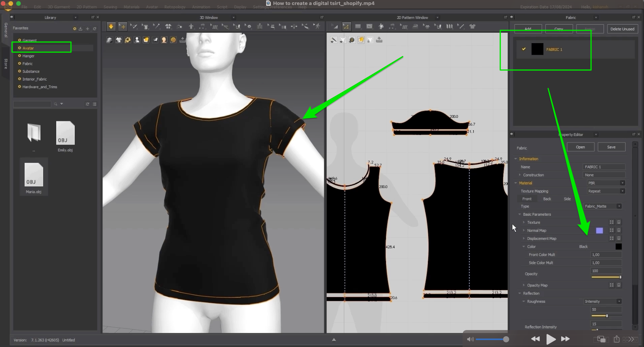Adjust the Roughness slider handle
644x347 pixels.
[x=607, y=316]
